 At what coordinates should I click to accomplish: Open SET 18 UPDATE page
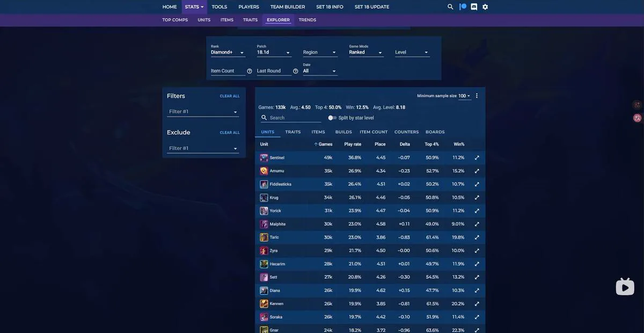(x=372, y=7)
